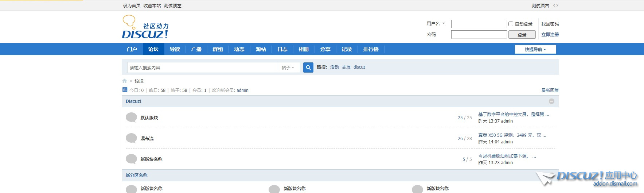
Task: Open latest post 基于数字平台的中控大屏
Action: click(514, 115)
